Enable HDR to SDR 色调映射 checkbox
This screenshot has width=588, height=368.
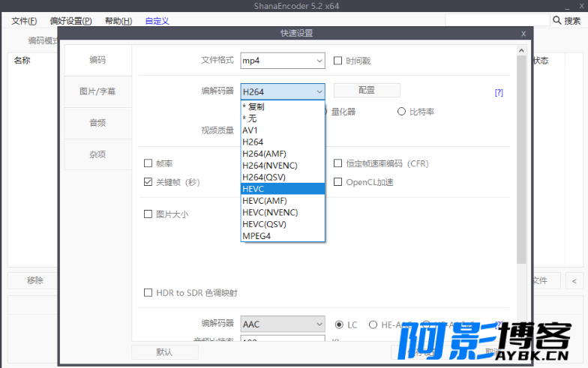pyautogui.click(x=148, y=292)
